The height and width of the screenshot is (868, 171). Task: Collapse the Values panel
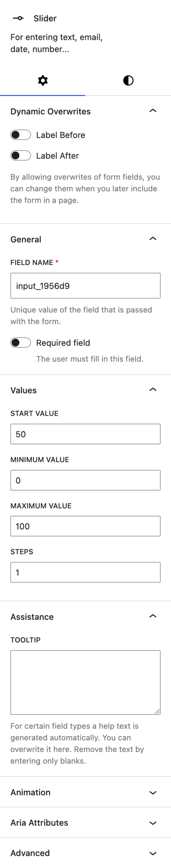(x=153, y=390)
